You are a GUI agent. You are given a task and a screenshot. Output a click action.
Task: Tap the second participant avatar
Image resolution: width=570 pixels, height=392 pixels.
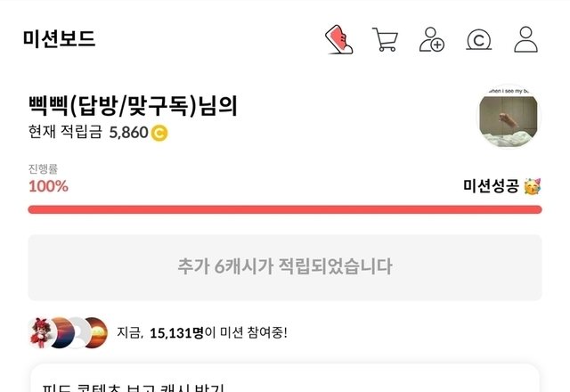tap(59, 332)
